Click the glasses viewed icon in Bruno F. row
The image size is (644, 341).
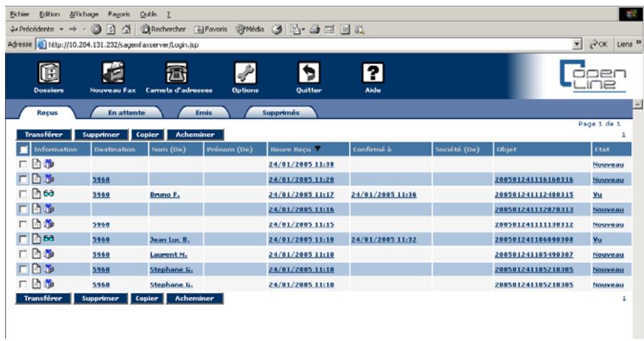pyautogui.click(x=48, y=194)
